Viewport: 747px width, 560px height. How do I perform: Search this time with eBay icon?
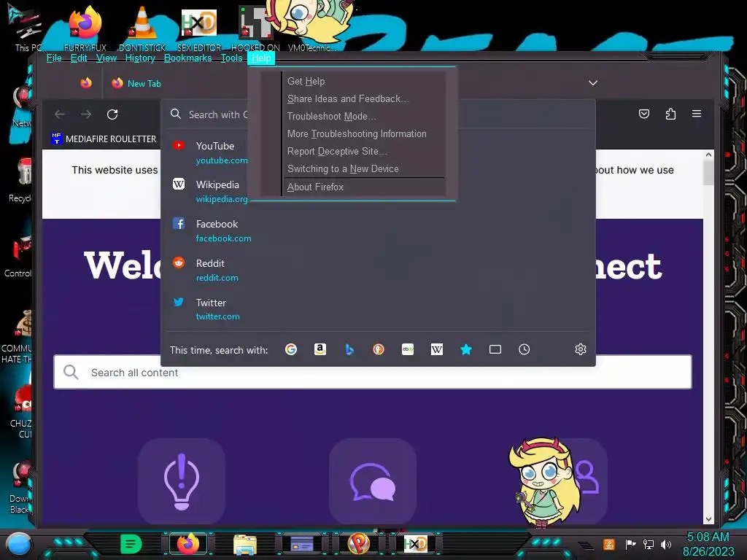408,349
